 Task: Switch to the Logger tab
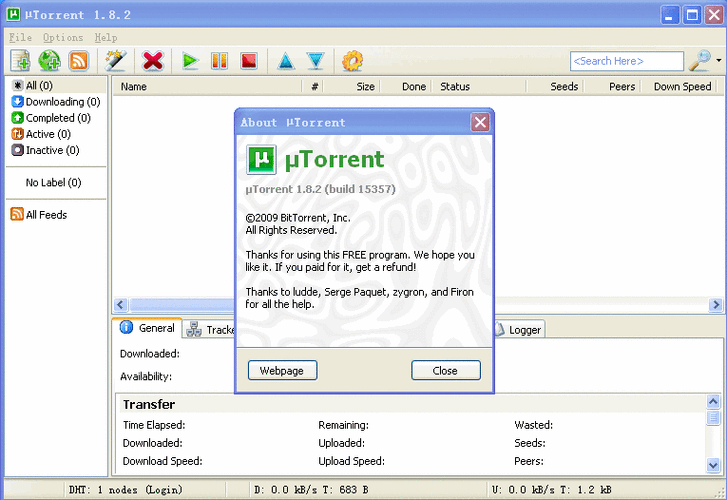pyautogui.click(x=519, y=330)
